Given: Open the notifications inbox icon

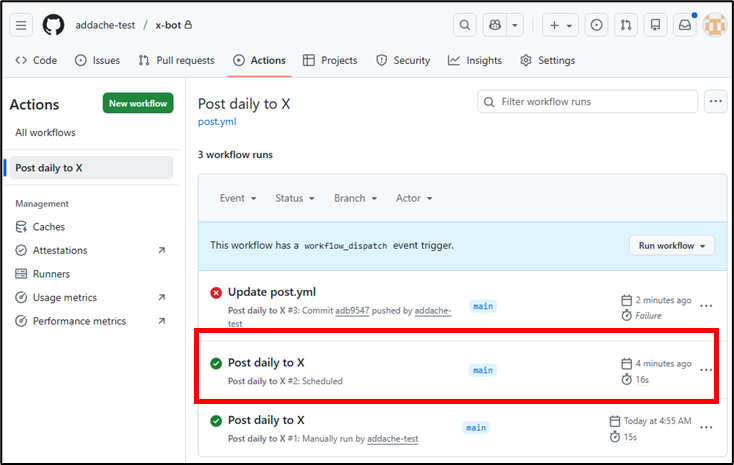Looking at the screenshot, I should pos(685,25).
